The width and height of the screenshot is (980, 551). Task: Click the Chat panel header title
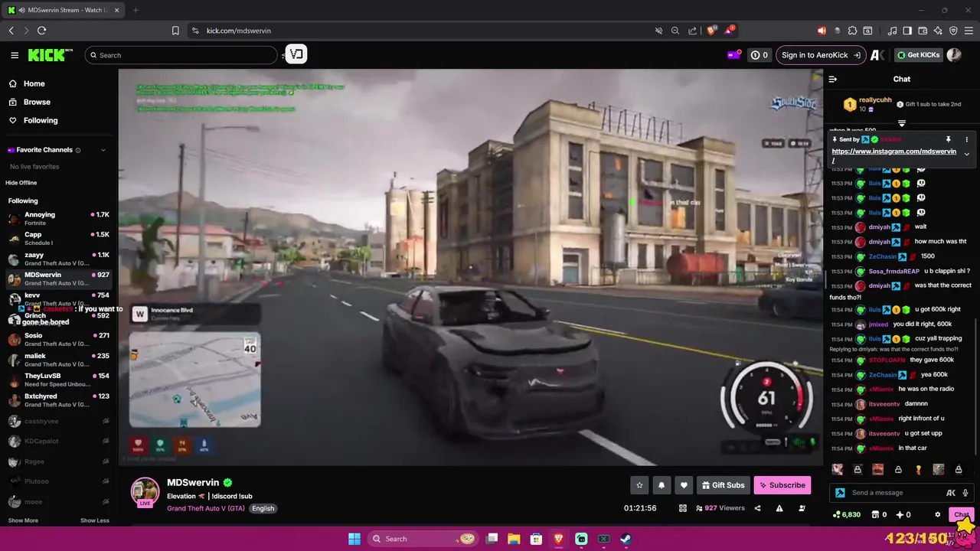pos(902,79)
